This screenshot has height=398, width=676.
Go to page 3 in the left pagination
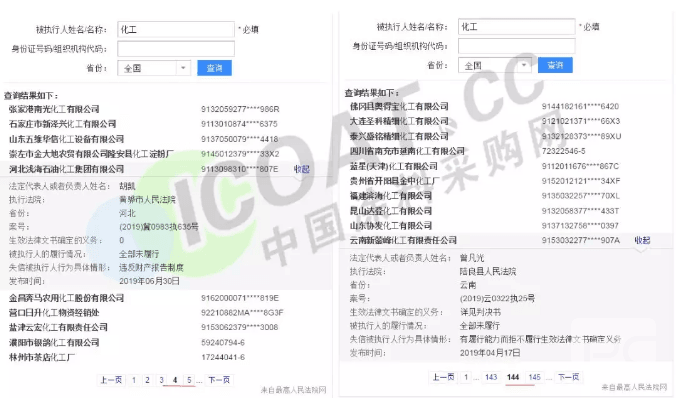click(161, 380)
